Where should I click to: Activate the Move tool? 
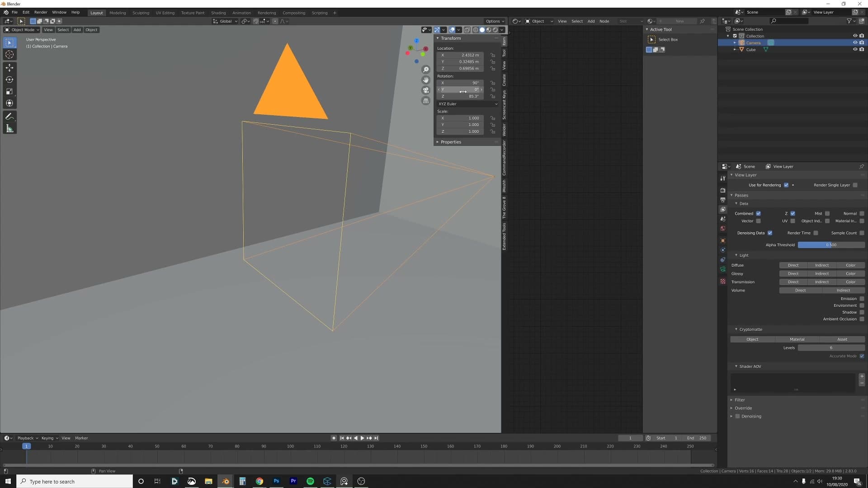9,68
